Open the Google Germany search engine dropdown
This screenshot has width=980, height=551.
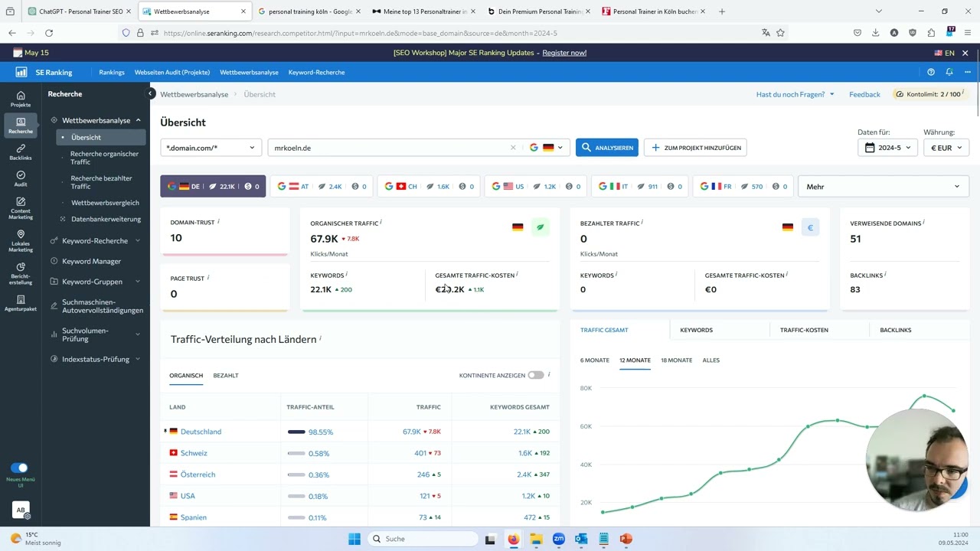click(x=547, y=148)
